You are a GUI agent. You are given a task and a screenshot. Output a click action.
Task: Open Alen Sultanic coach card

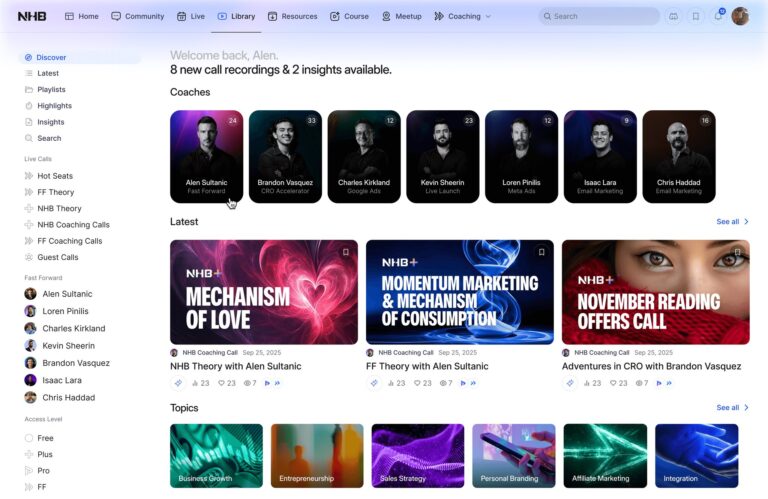point(206,156)
